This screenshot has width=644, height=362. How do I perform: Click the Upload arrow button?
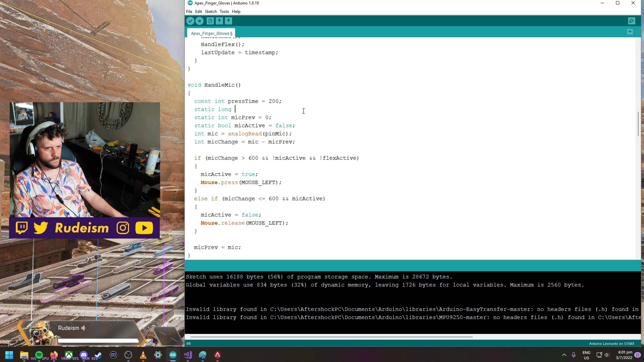click(199, 21)
